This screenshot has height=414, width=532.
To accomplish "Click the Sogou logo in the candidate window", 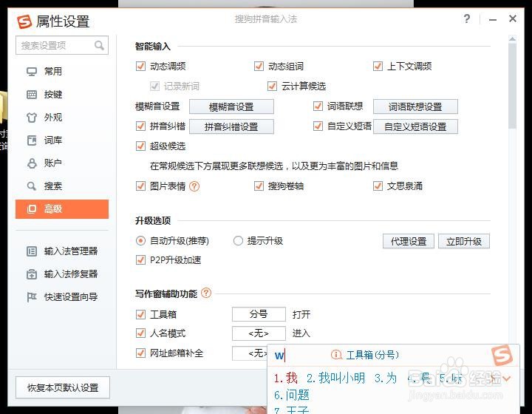I will coord(502,355).
